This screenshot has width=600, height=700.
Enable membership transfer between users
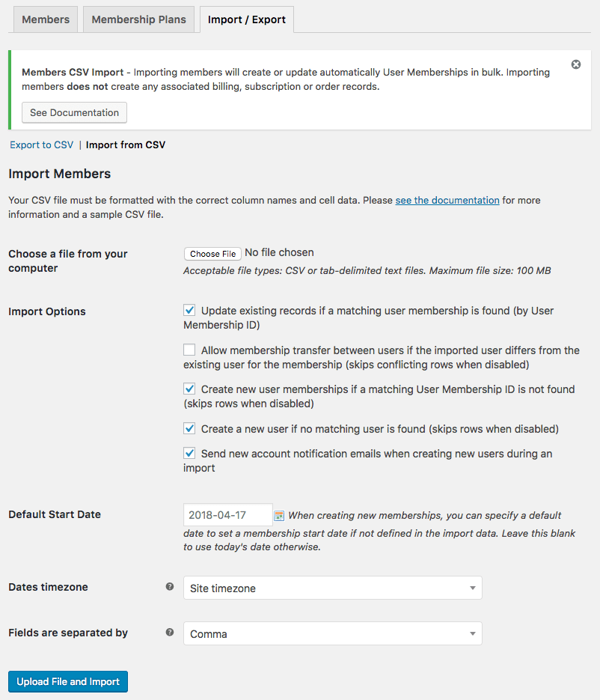coord(189,350)
